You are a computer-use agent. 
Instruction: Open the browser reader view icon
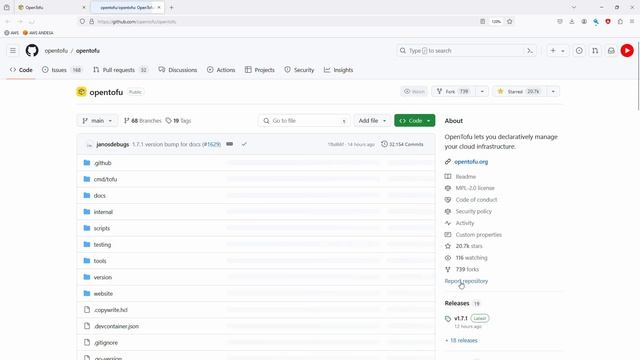[482, 21]
